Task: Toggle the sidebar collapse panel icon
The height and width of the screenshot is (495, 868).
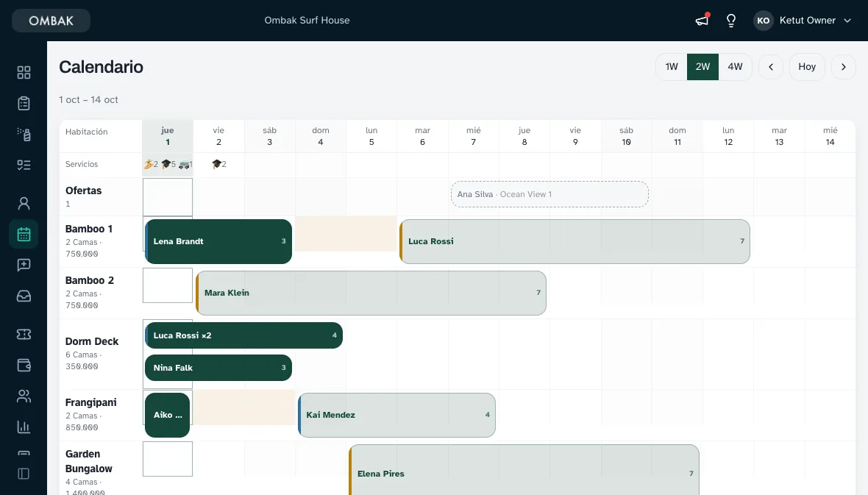Action: coord(24,474)
